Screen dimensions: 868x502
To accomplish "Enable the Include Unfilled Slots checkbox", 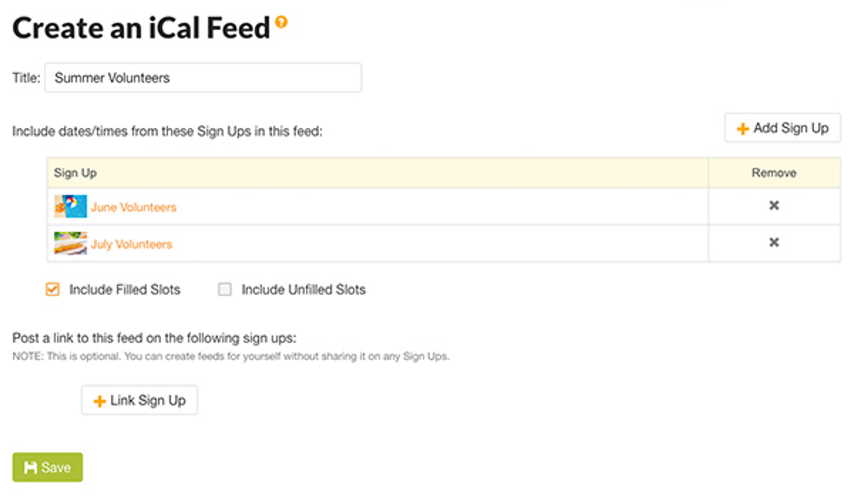I will [225, 289].
